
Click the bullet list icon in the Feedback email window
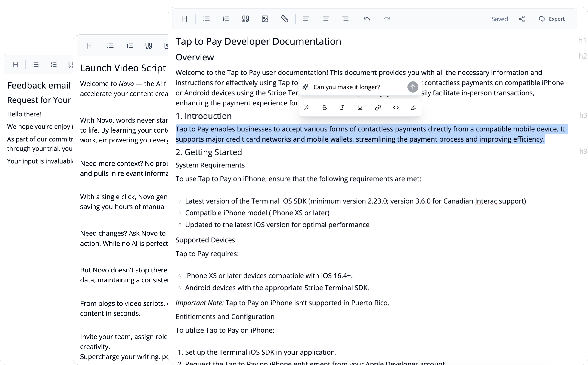tap(35, 65)
